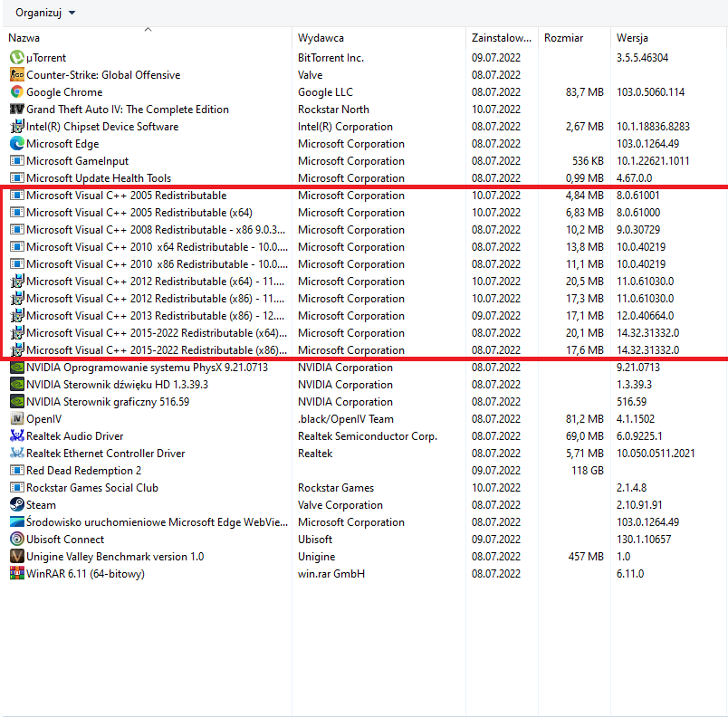The image size is (728, 717).
Task: Click publisher BitTorrent Inc.
Action: (x=330, y=58)
